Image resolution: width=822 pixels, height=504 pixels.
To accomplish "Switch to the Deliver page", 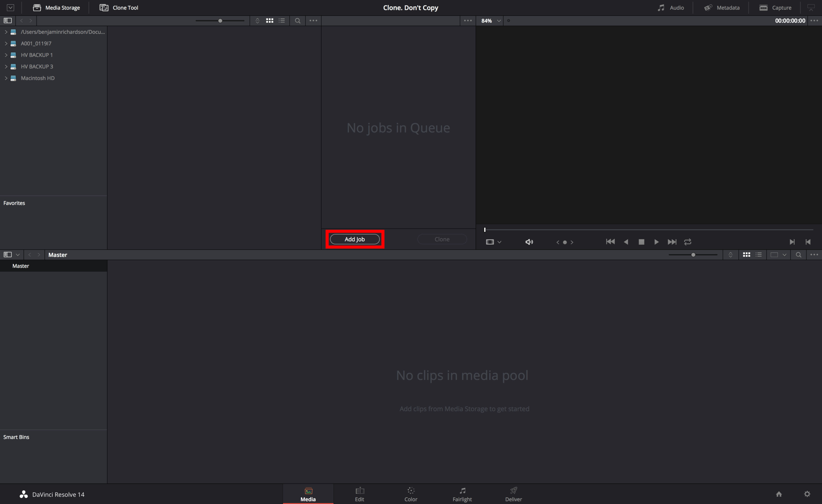I will tap(513, 494).
